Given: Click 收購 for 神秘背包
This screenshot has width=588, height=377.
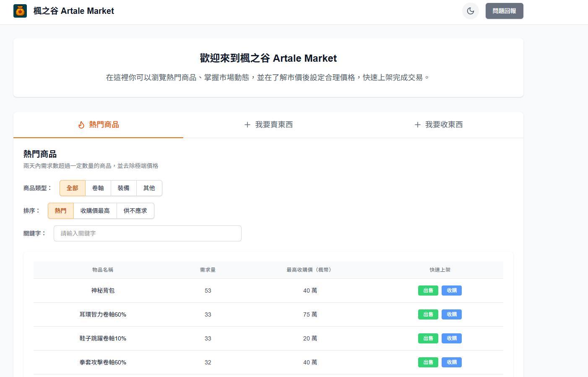Looking at the screenshot, I should [451, 291].
